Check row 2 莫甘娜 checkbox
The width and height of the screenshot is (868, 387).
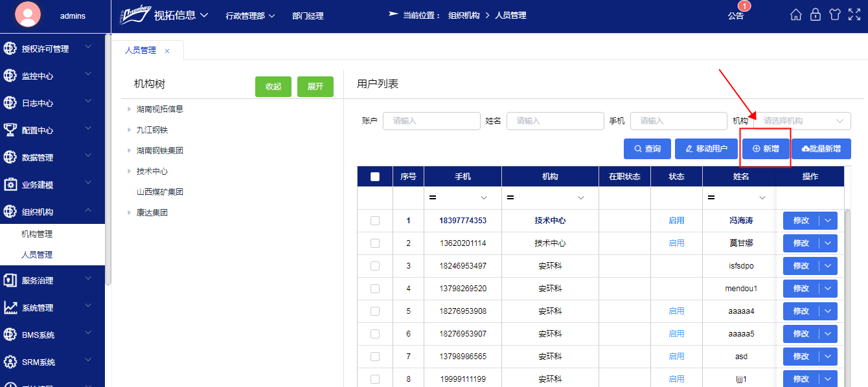tap(375, 243)
